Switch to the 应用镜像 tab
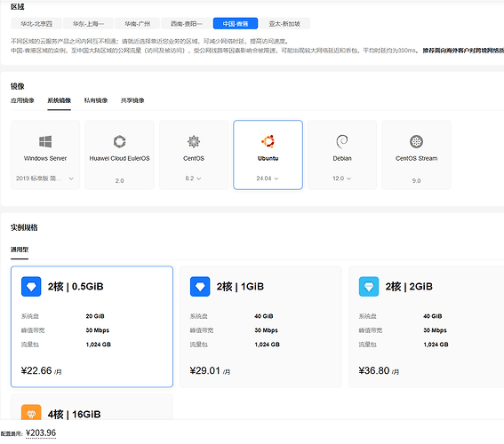Screen dimensions: 504x444 coord(22,100)
